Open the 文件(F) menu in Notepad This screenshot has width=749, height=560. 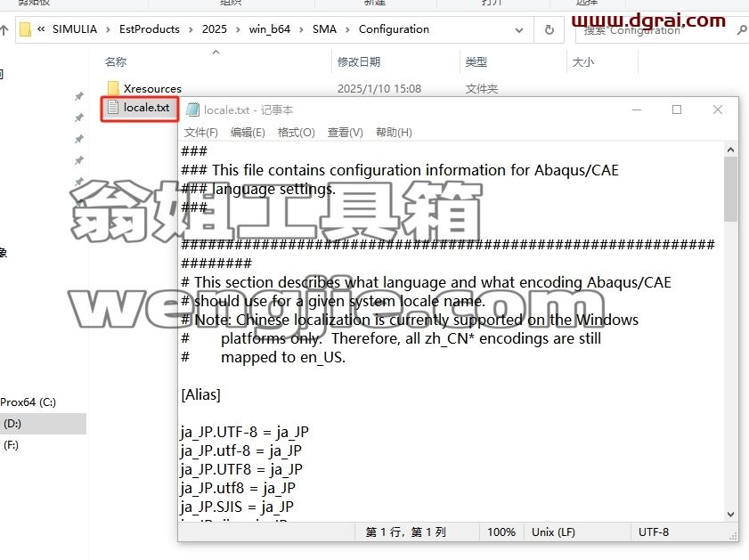tap(200, 133)
